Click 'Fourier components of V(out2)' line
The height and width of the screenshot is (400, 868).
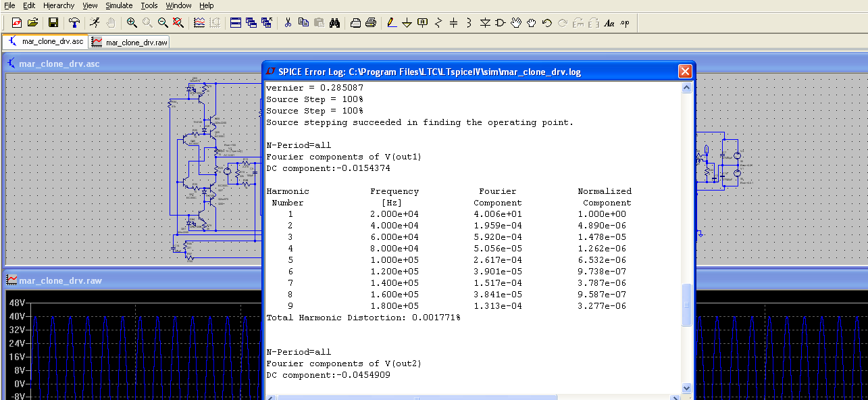pyautogui.click(x=344, y=364)
